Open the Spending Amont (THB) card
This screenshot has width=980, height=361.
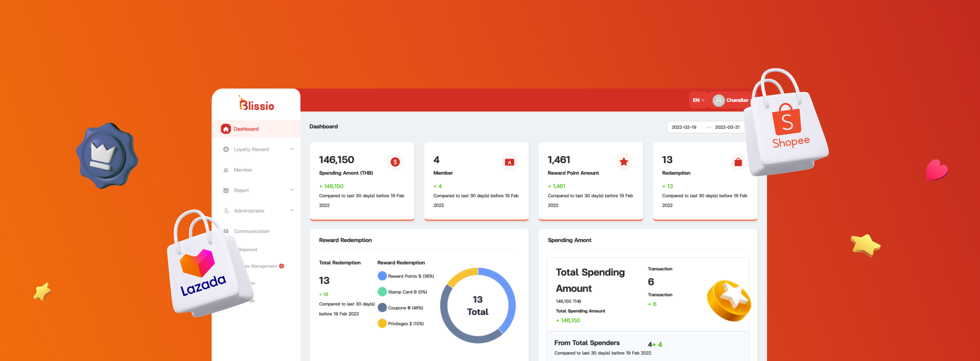pos(362,181)
